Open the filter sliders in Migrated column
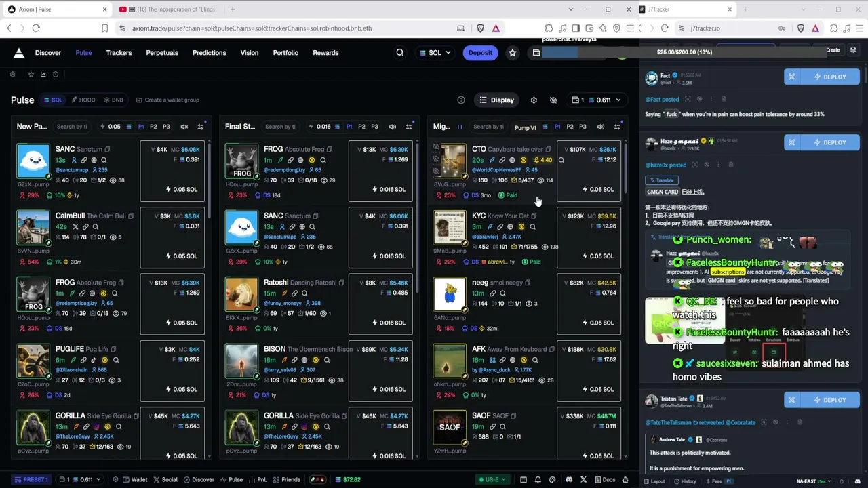Screen dimensions: 868x488 click(x=617, y=127)
